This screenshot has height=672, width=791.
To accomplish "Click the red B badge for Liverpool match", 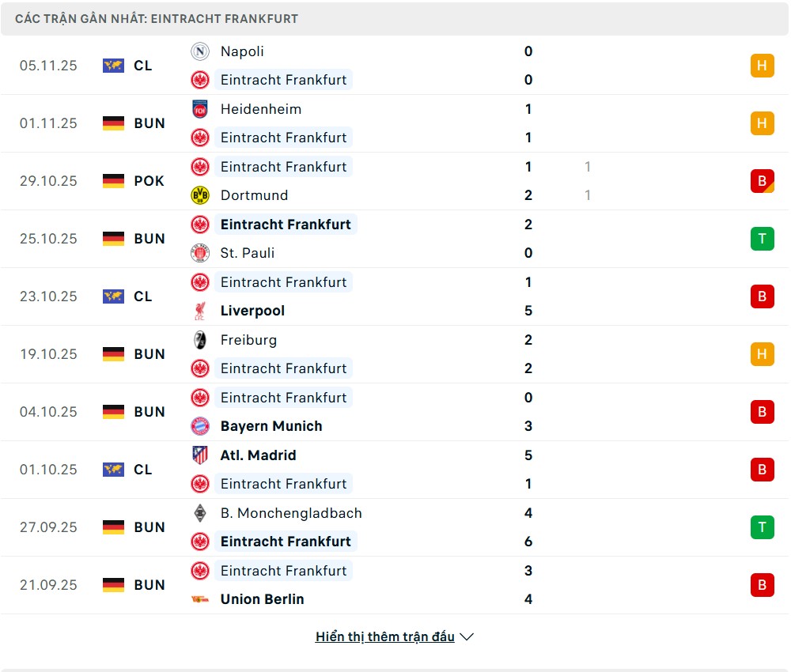I will tap(762, 296).
